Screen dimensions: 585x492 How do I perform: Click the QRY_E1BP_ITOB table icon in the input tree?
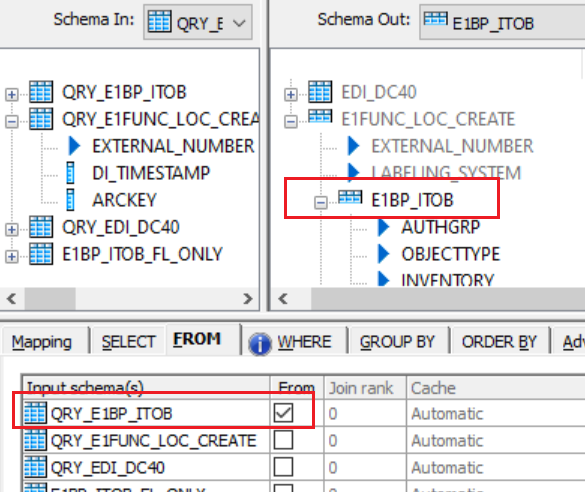(41, 92)
